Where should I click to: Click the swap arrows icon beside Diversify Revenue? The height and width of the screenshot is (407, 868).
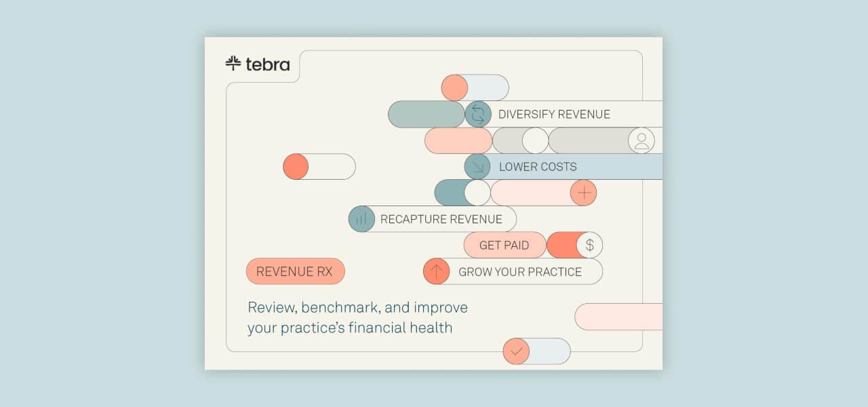[478, 114]
